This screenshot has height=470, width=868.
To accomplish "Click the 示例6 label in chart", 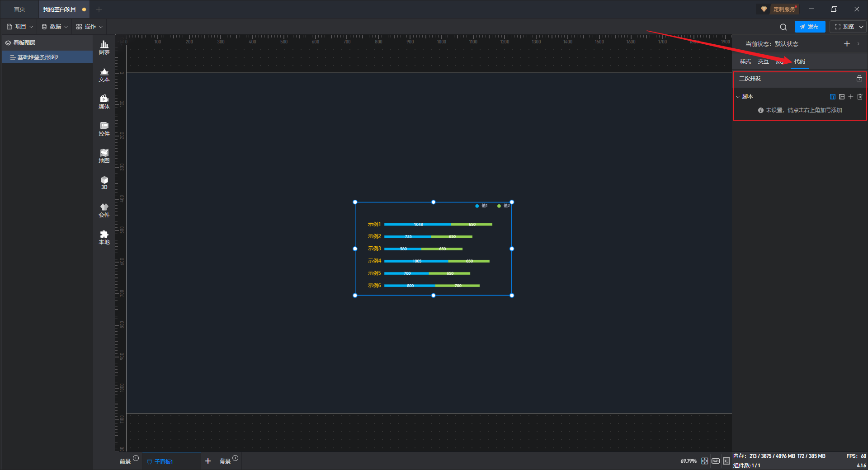I will (374, 285).
